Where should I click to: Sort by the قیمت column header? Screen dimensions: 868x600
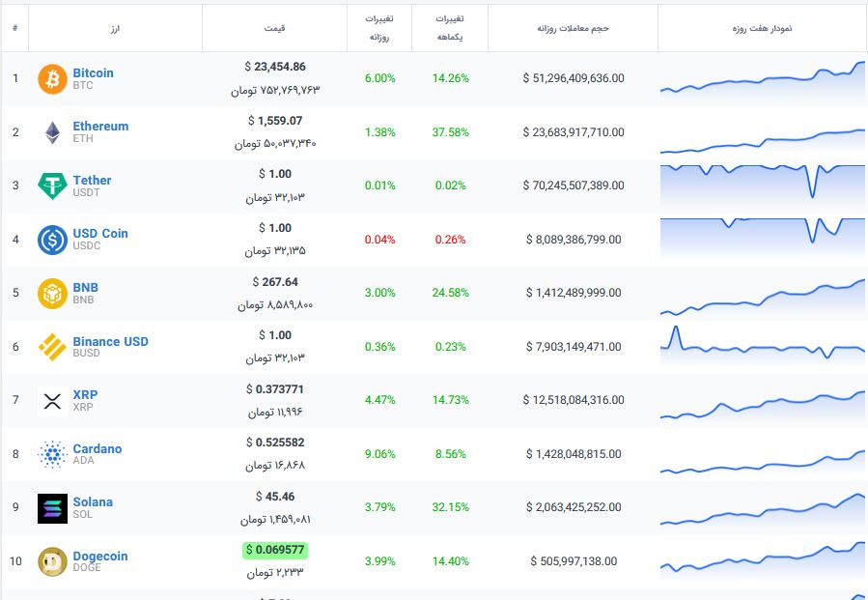[x=274, y=28]
